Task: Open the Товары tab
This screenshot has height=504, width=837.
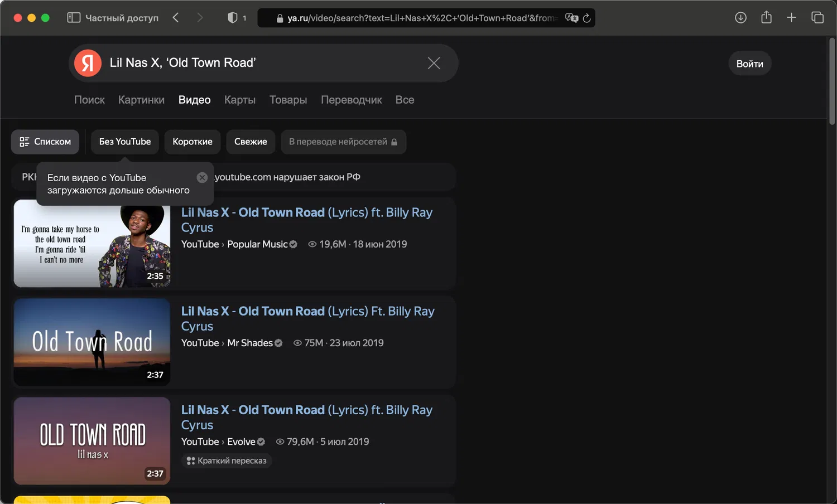Action: click(288, 100)
